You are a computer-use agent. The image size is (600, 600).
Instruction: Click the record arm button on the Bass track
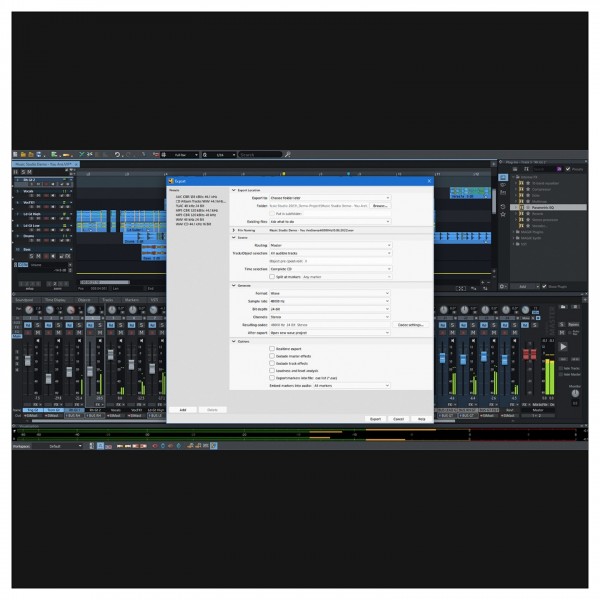tap(46, 256)
